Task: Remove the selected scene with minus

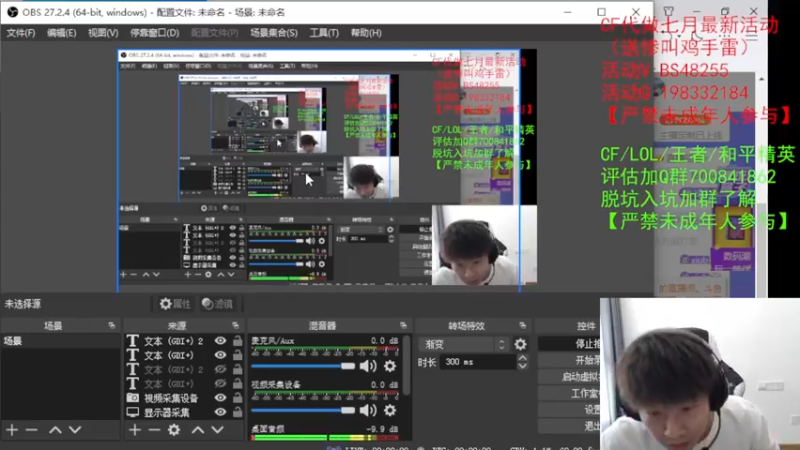Action: coord(32,430)
